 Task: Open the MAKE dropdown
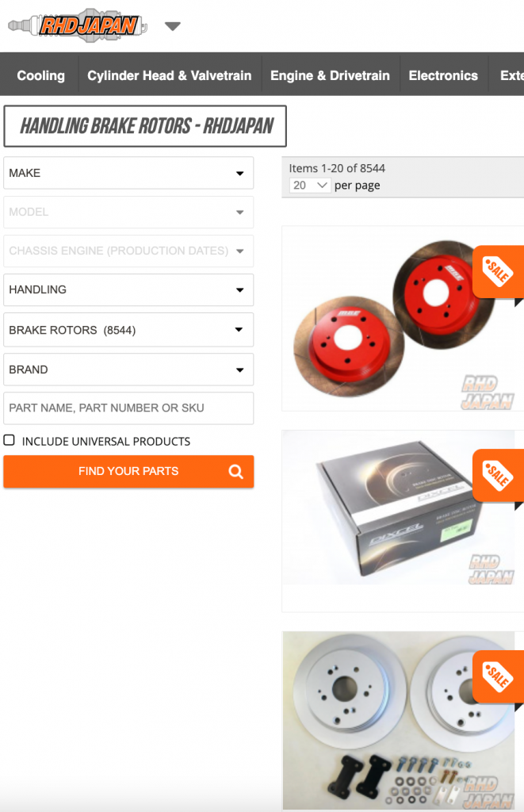[x=128, y=173]
